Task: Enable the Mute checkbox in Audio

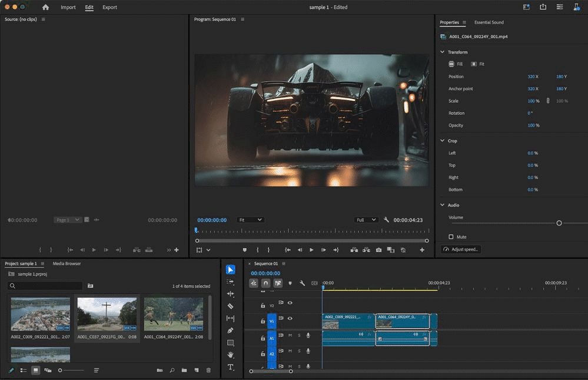Action: (451, 237)
